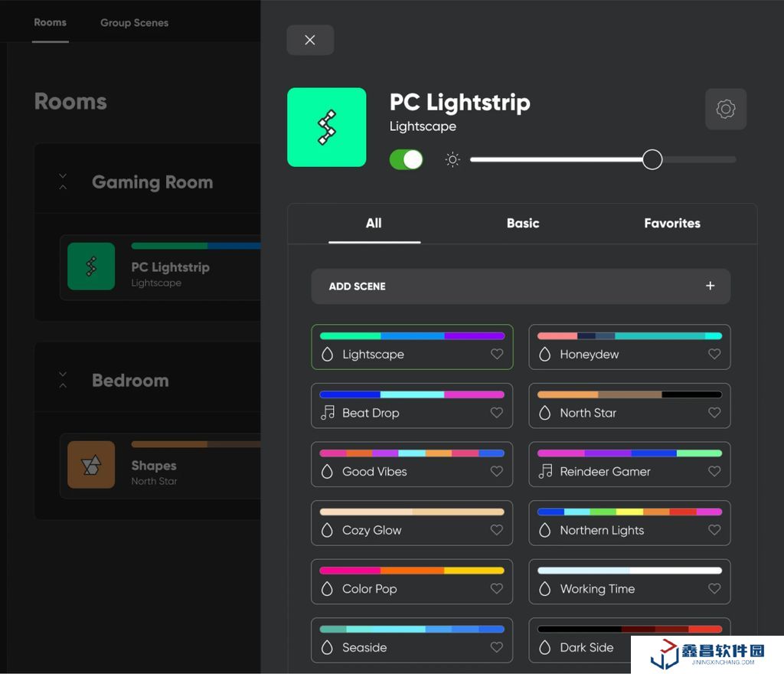Click the music note icon on Beat Drop
Viewport: 784px width, 674px height.
click(x=328, y=413)
